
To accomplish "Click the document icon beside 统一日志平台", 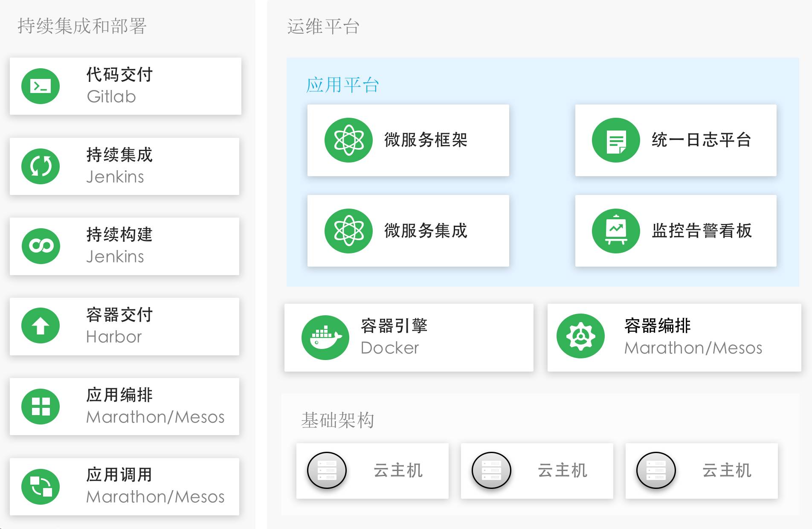I will (x=616, y=140).
